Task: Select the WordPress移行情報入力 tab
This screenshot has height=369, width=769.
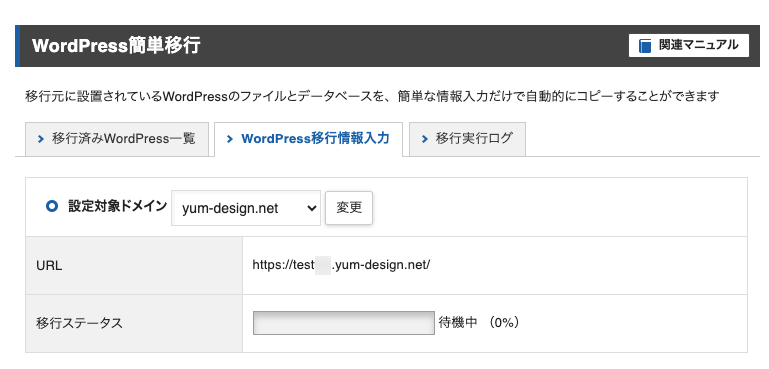Action: pos(308,139)
